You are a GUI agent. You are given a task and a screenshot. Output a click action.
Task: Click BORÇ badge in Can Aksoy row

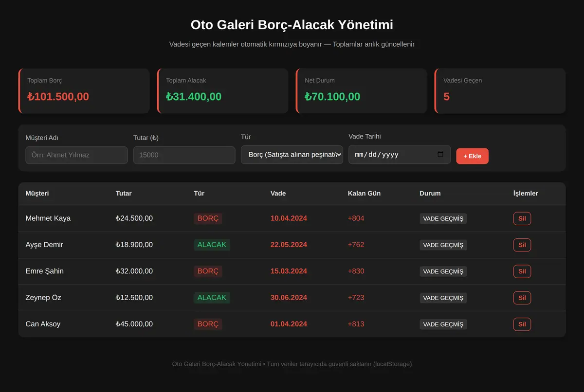(208, 324)
